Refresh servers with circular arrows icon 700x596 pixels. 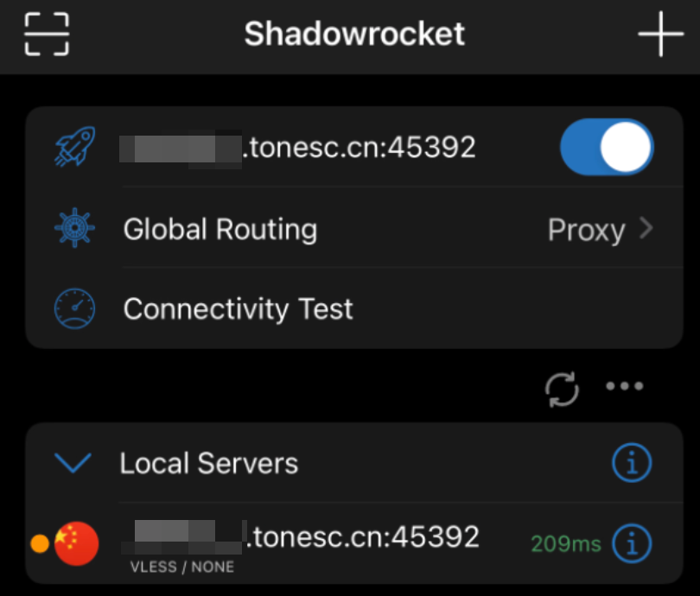point(562,388)
